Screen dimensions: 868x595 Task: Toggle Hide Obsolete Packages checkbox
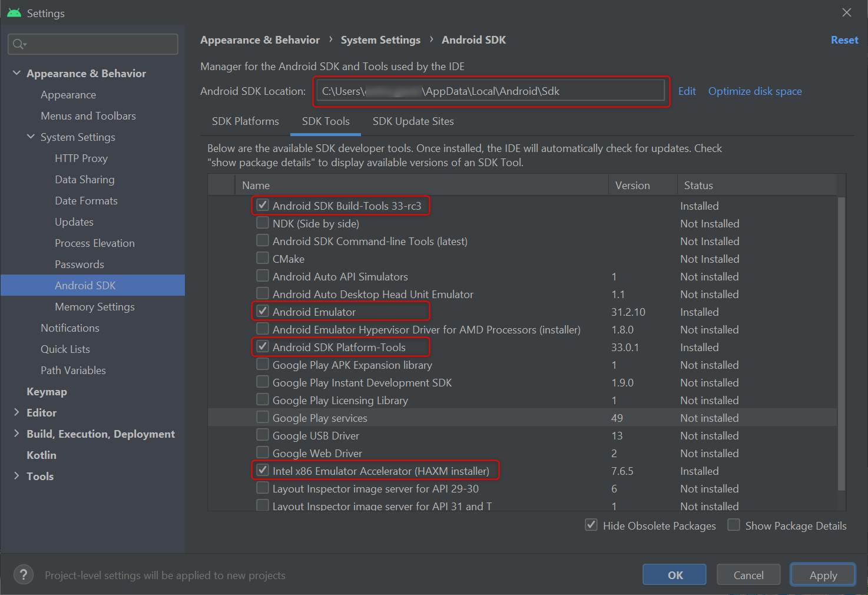[x=591, y=525]
